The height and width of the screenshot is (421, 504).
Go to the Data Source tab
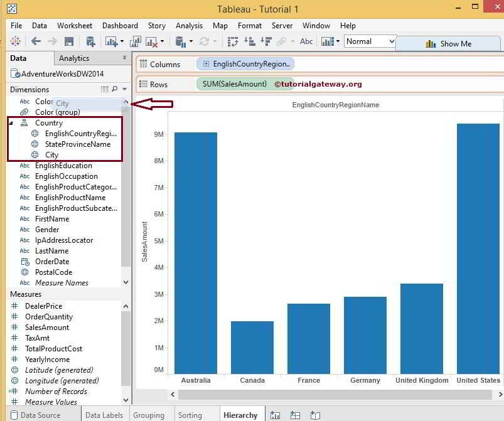coord(41,415)
